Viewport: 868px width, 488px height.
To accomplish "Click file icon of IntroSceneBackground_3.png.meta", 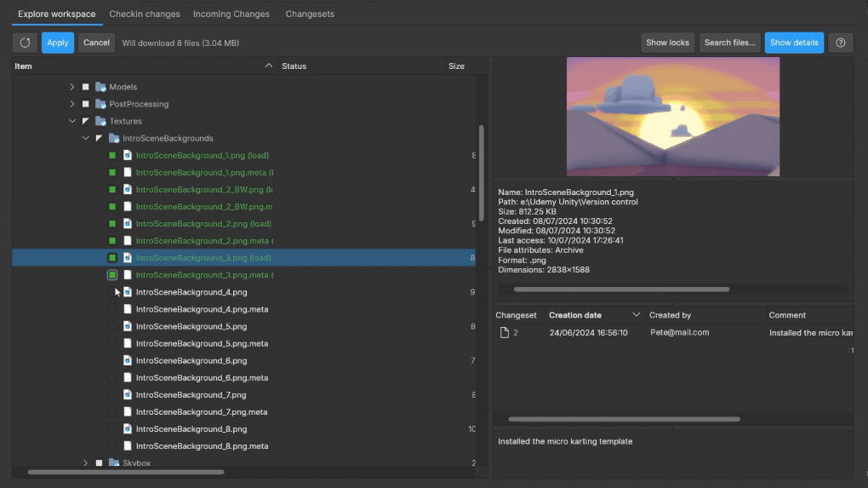I will point(128,275).
